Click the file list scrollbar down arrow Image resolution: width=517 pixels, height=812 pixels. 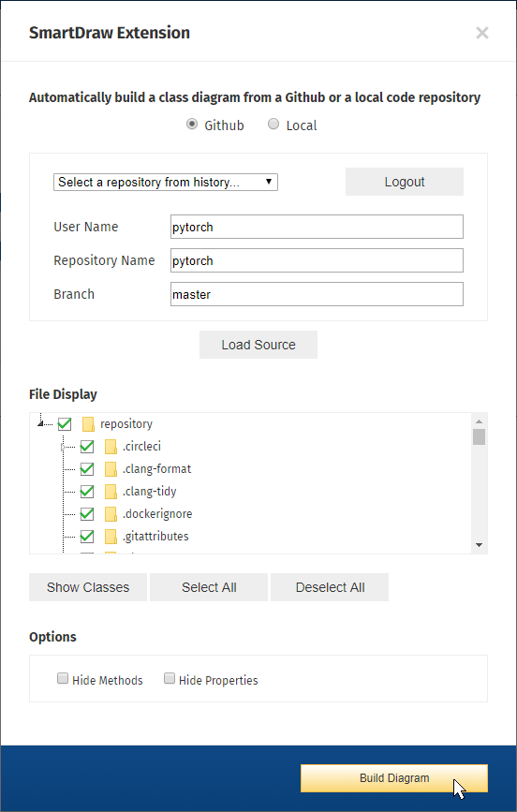click(479, 545)
